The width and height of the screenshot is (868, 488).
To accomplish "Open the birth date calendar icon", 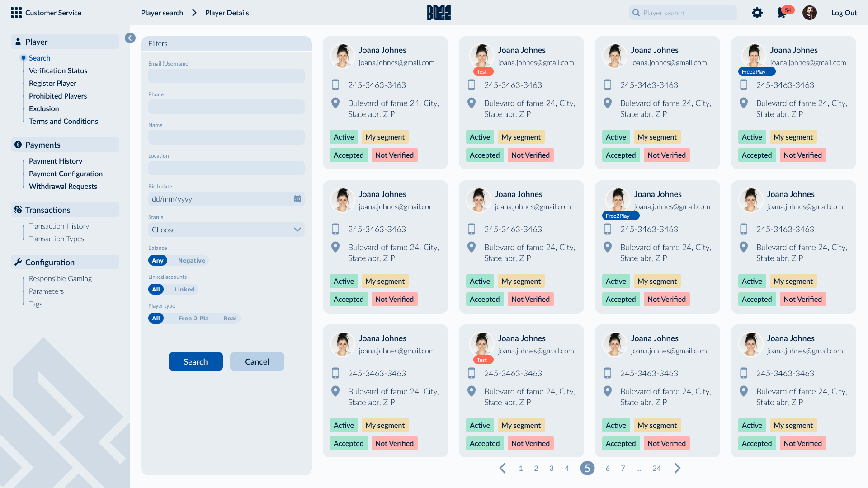I will pos(297,199).
